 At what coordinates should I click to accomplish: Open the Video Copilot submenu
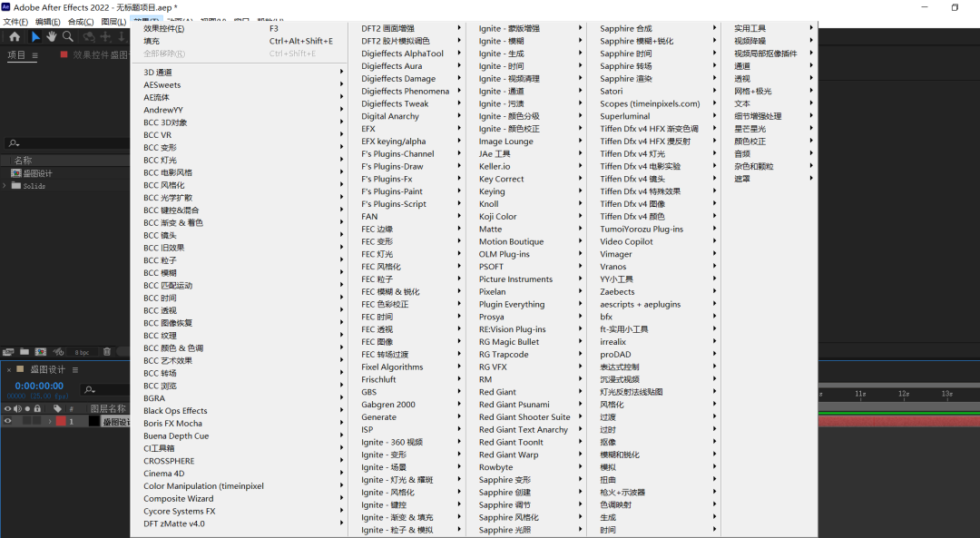(x=653, y=241)
